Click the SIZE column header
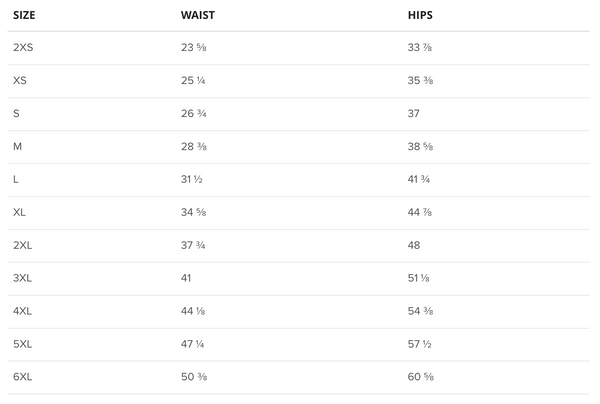The width and height of the screenshot is (600, 404). [23, 17]
